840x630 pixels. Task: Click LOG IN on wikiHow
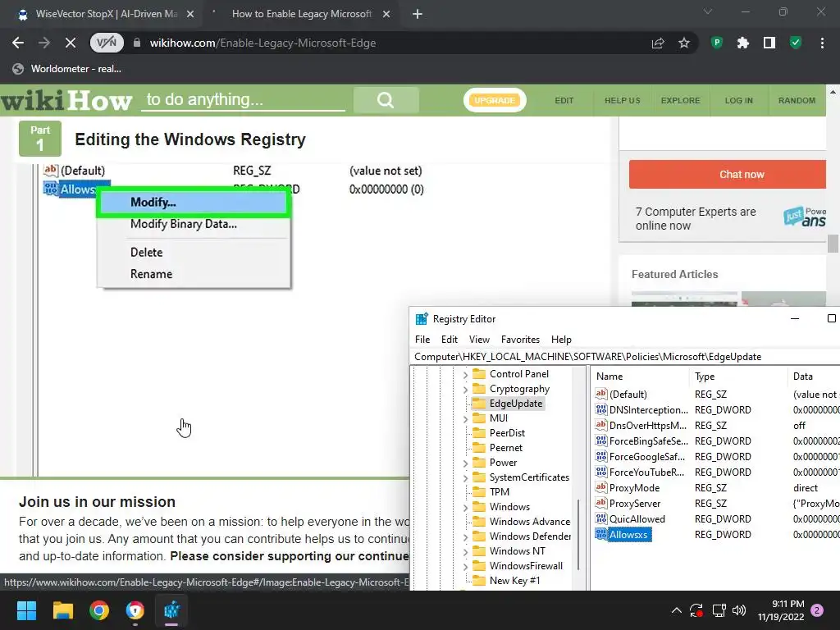[739, 100]
